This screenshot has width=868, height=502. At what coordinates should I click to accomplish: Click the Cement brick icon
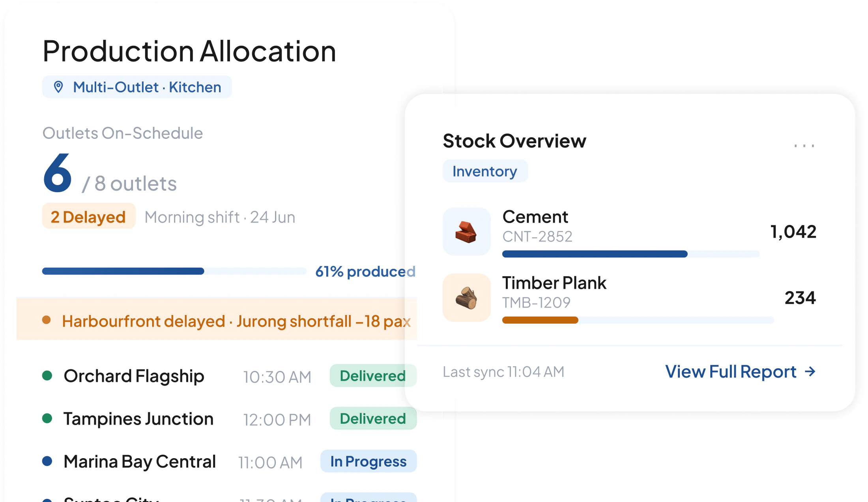click(x=466, y=231)
